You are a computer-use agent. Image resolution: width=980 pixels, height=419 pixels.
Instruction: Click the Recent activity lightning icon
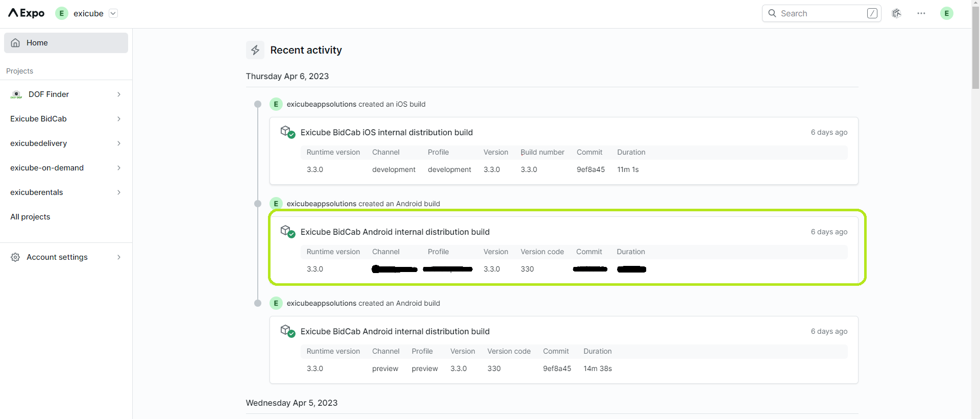(255, 50)
